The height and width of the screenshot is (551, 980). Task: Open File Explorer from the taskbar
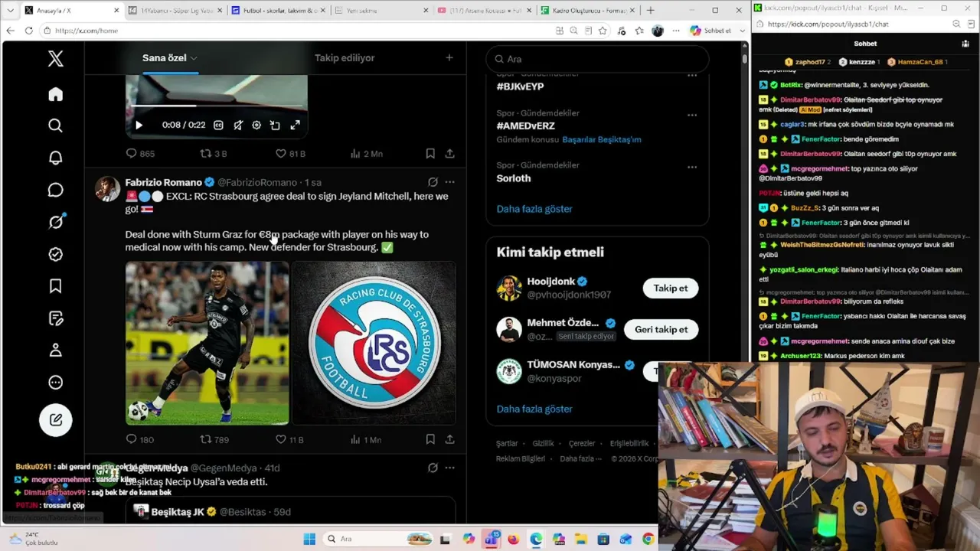pos(581,539)
